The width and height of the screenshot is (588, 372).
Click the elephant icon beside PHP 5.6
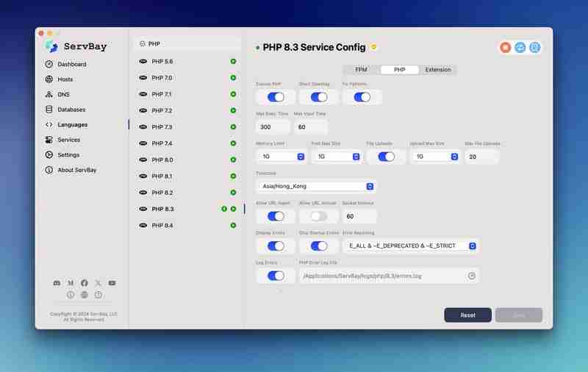[143, 61]
